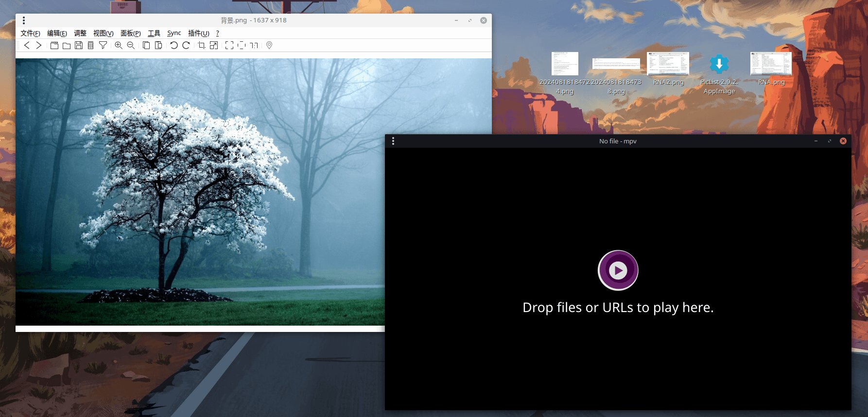Maximize the mpv window

point(830,141)
